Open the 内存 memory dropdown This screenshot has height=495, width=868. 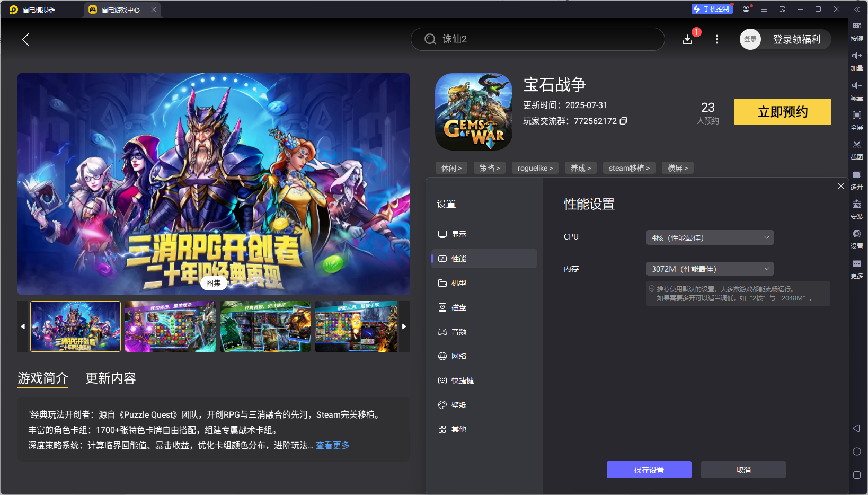(710, 269)
